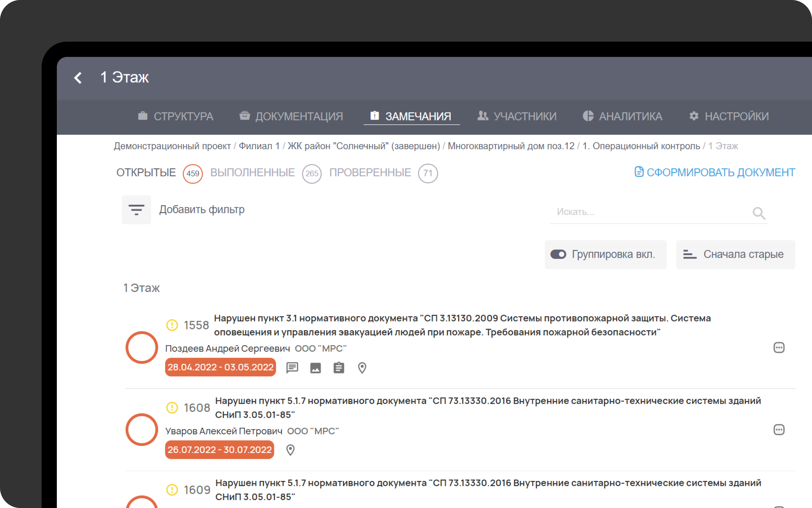Click the 1 Этаж group heading
This screenshot has width=812, height=508.
(142, 288)
